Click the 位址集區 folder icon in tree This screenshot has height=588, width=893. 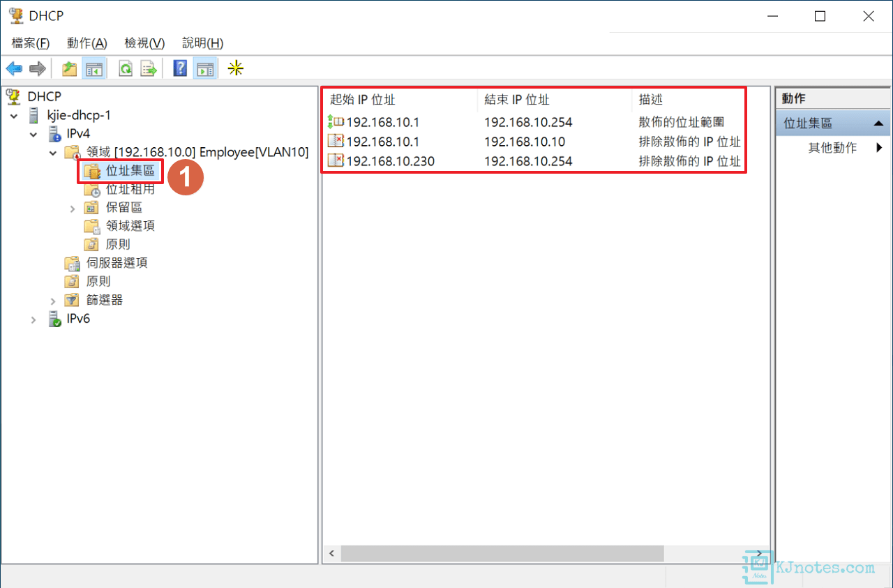point(91,171)
